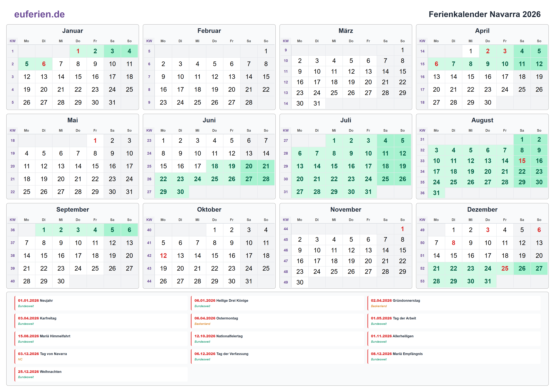This screenshot has height=392, width=555.
Task: Click the KW header in Januar
Action: click(x=12, y=41)
